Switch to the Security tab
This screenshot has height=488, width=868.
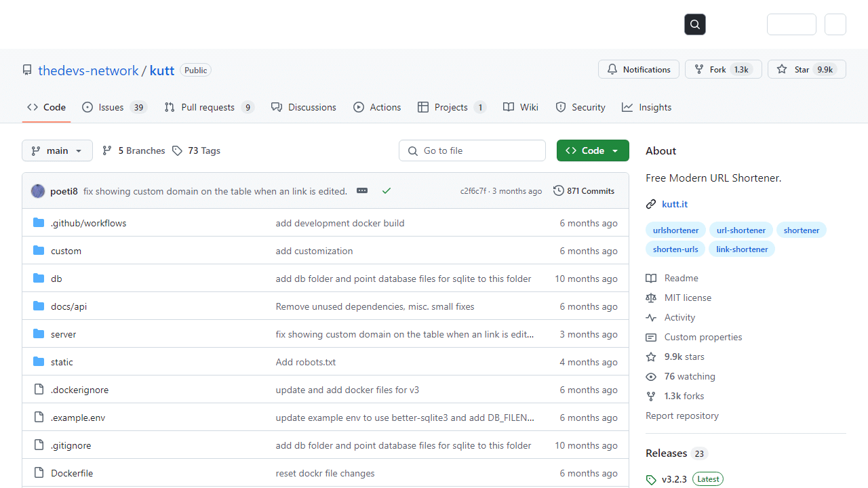coord(580,107)
